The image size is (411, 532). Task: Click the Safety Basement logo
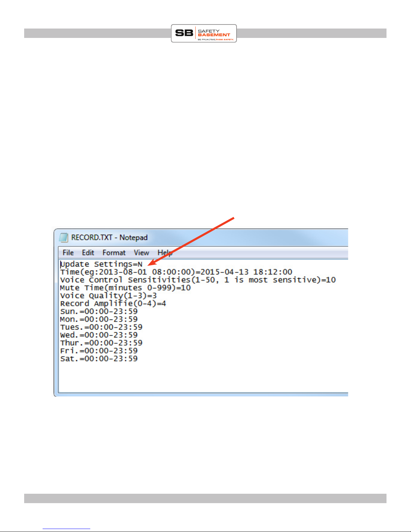pos(204,33)
